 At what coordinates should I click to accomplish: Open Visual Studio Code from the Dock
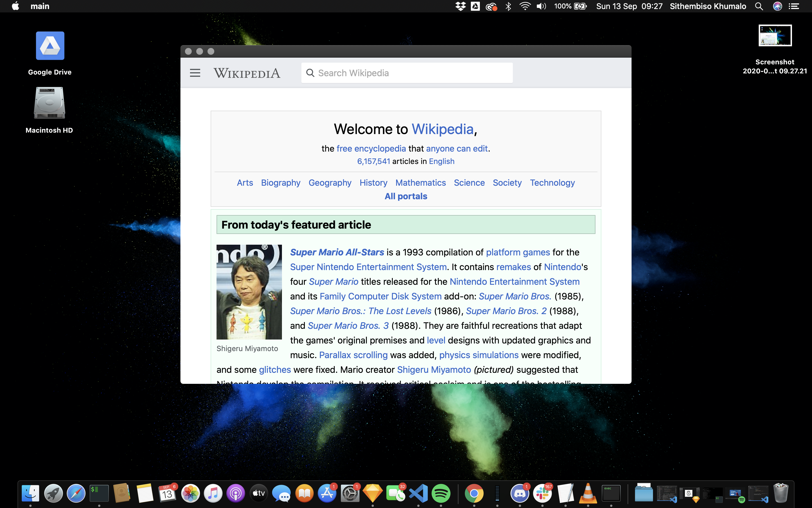click(x=418, y=493)
